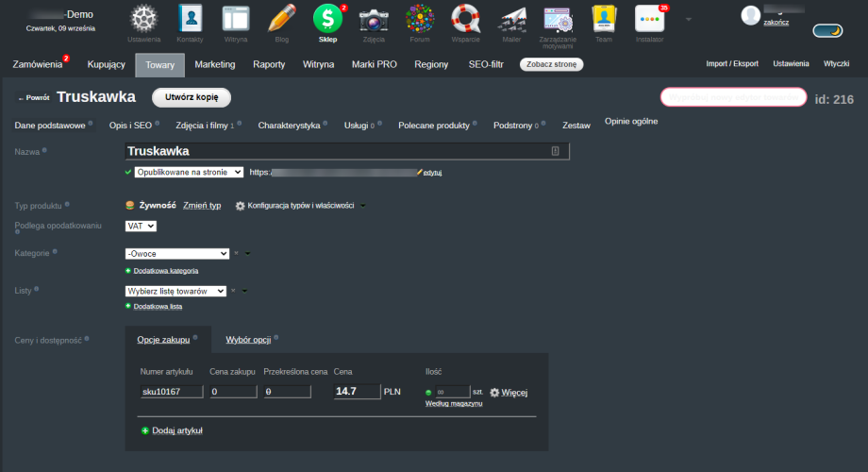
Task: Open the Kontakty app icon
Action: [x=191, y=20]
